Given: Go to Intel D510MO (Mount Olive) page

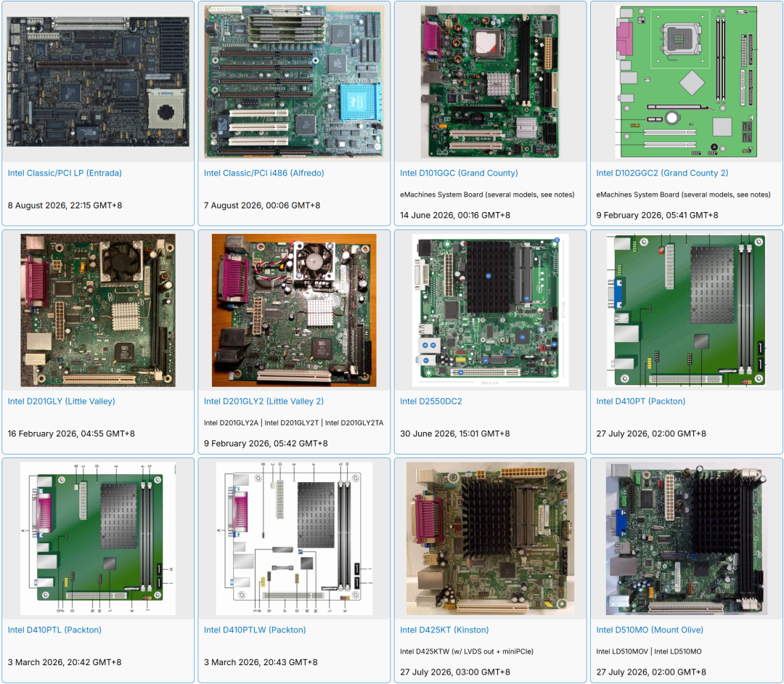Looking at the screenshot, I should tap(650, 630).
